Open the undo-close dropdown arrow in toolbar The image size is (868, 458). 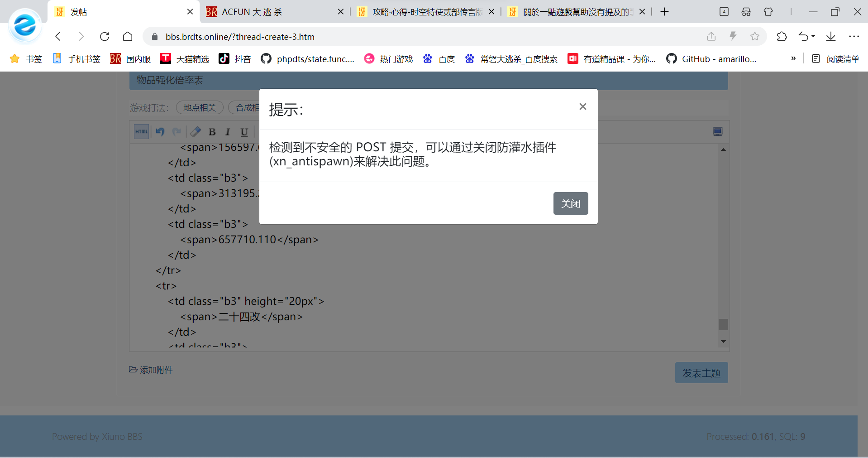point(813,37)
